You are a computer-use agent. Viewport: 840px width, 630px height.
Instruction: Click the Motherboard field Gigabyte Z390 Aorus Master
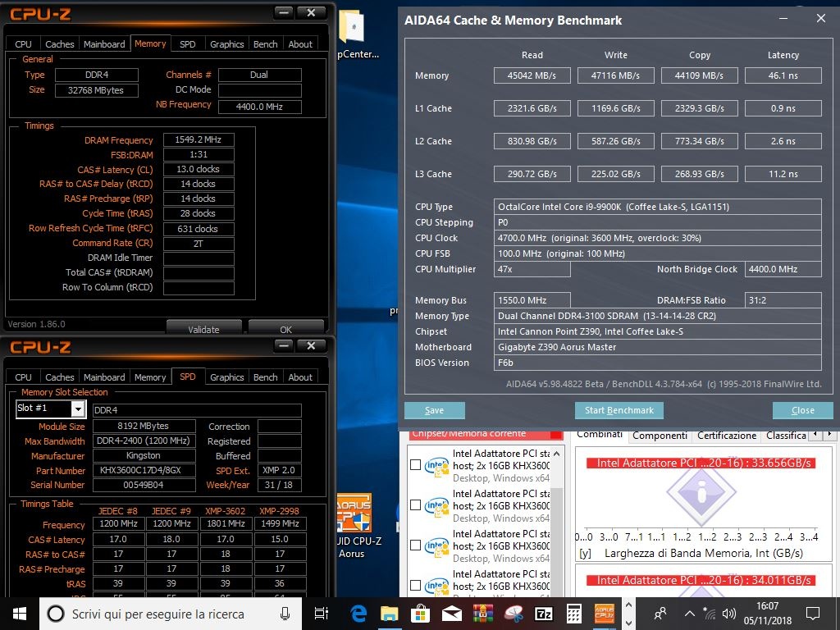[657, 347]
